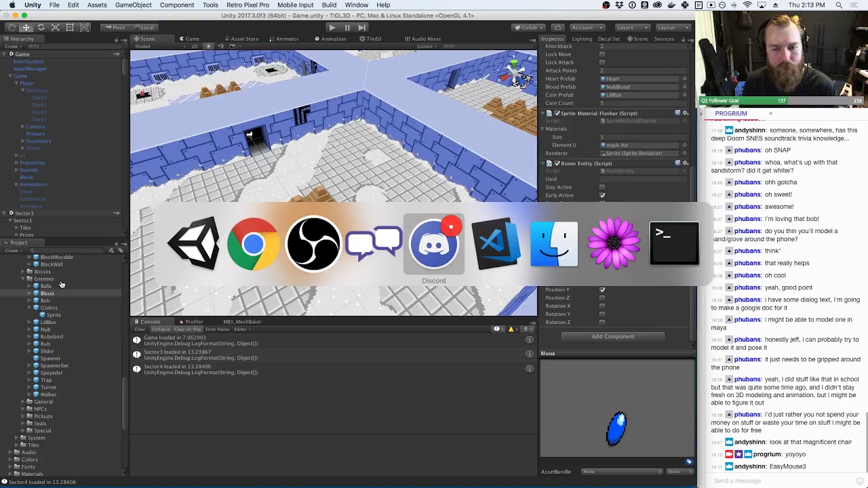Toggle Collapse in Console
Viewport: 868px width, 488px height.
pos(161,329)
